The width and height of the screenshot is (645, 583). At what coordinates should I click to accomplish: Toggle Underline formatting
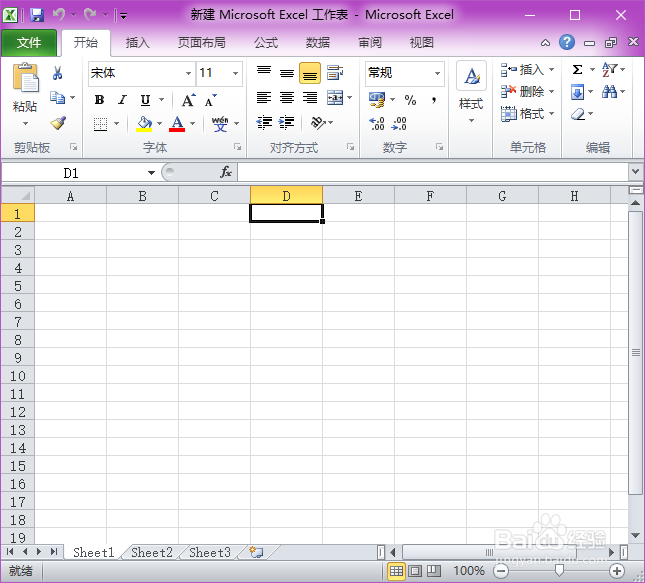(x=145, y=100)
